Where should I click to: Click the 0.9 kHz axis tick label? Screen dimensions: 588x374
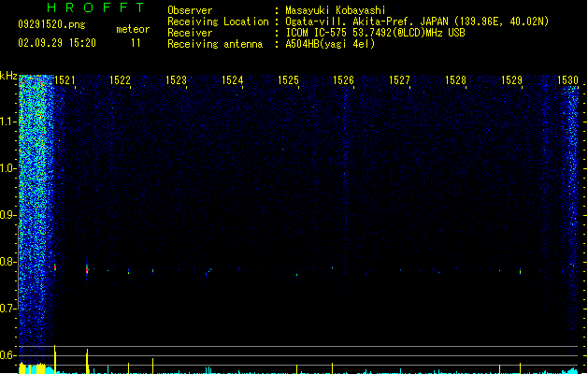coord(8,215)
